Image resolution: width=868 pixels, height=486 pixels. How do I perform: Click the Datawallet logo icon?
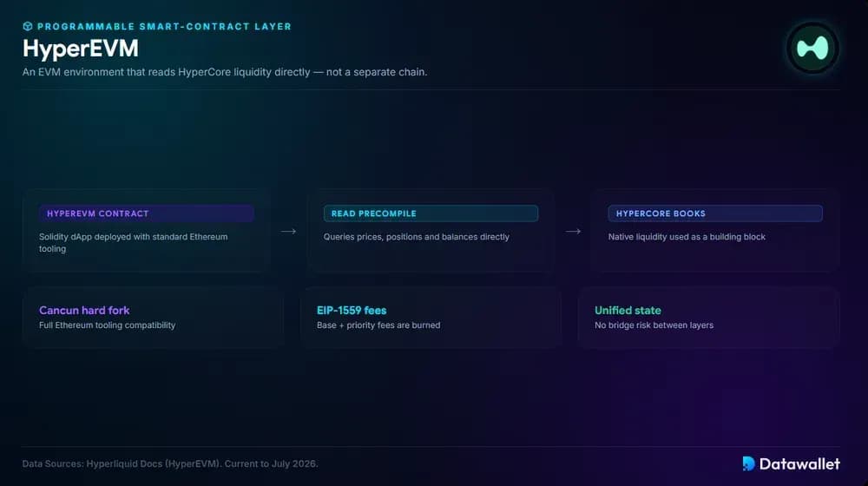tap(748, 463)
